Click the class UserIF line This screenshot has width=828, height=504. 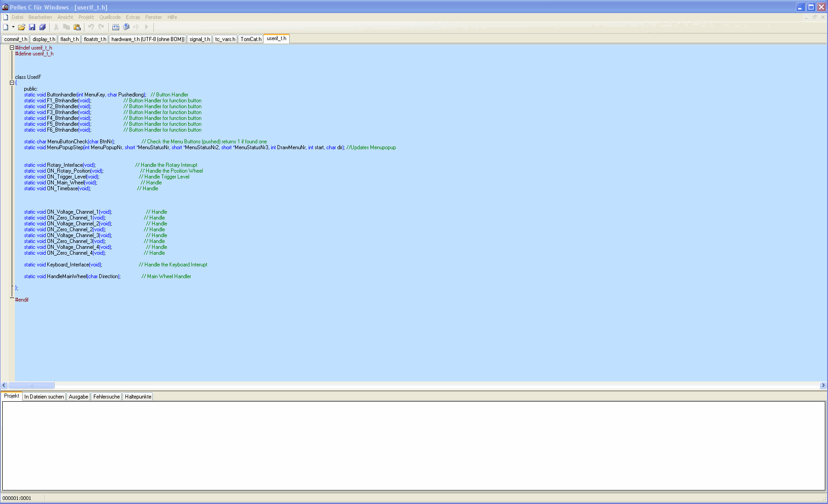point(28,77)
